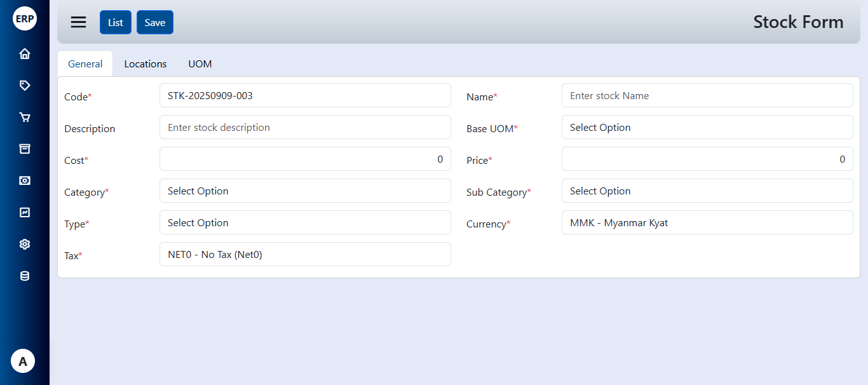Open the archive box sidebar icon

click(25, 149)
